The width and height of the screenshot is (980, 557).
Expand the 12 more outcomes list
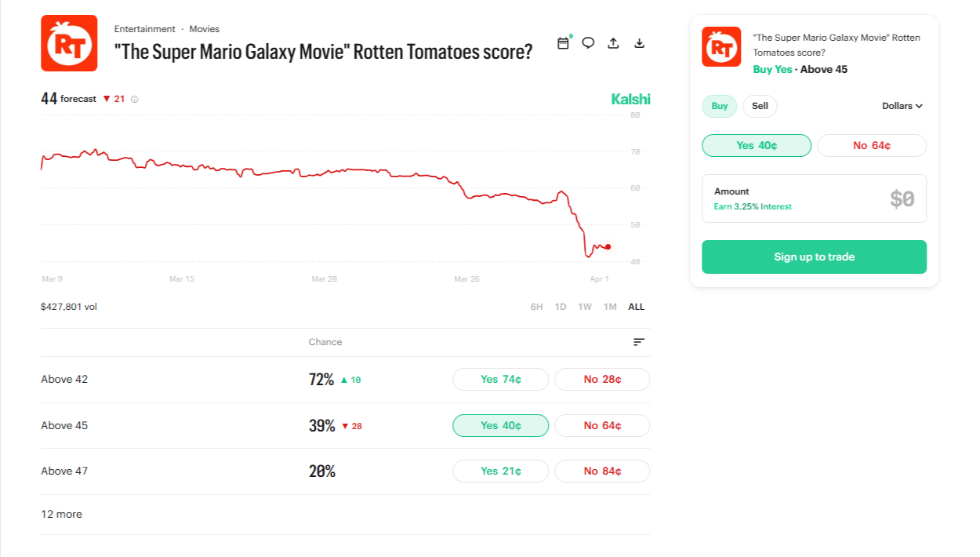click(x=61, y=514)
